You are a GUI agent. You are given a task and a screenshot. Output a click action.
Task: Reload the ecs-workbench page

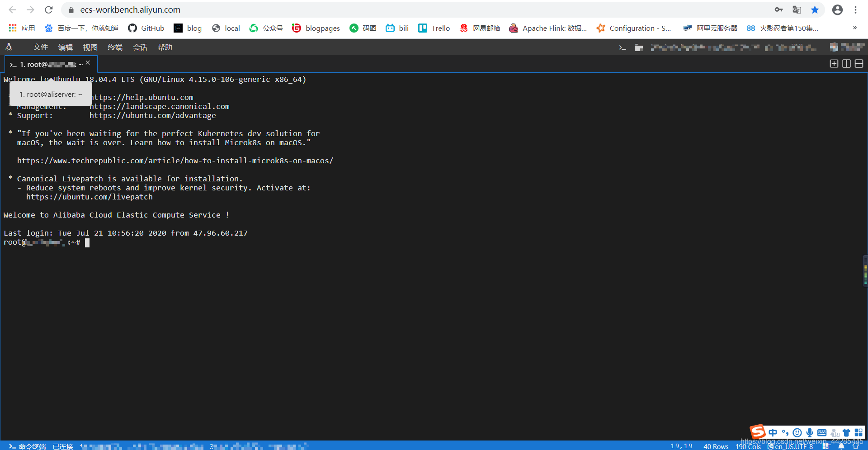pyautogui.click(x=49, y=9)
